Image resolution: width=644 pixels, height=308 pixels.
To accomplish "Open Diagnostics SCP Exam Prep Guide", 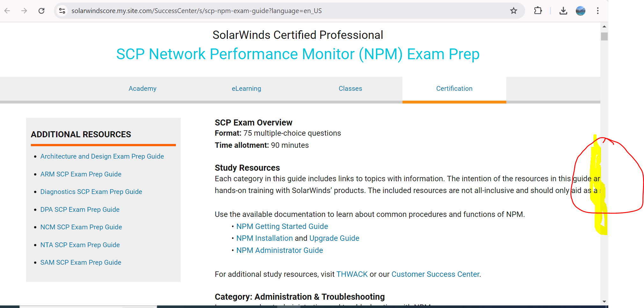I will [x=91, y=192].
